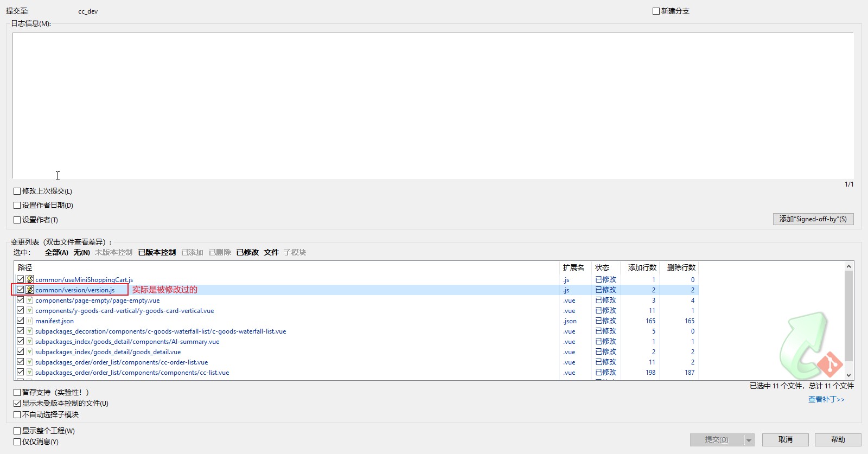Sort the list by 状态 column header
The width and height of the screenshot is (868, 454).
click(602, 267)
